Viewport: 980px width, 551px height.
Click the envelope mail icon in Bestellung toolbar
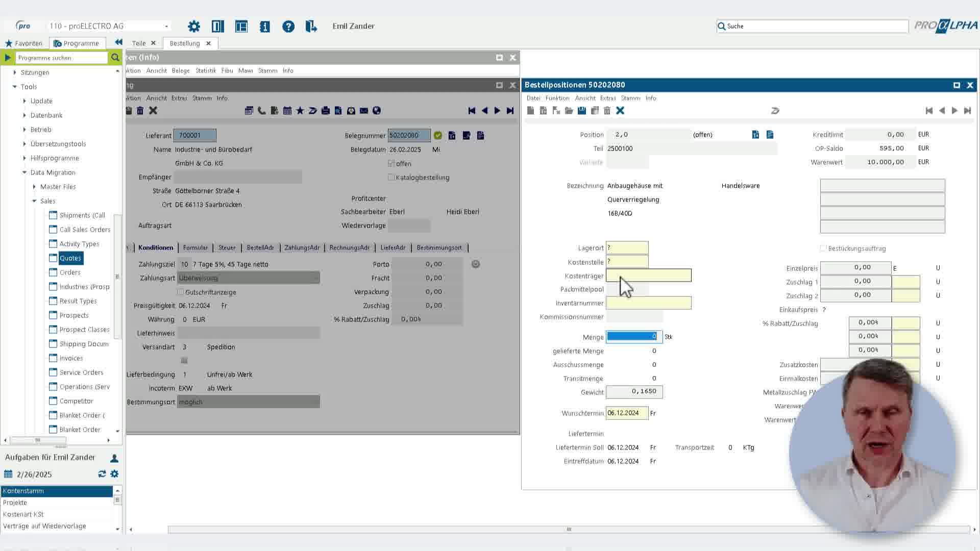[x=364, y=111]
